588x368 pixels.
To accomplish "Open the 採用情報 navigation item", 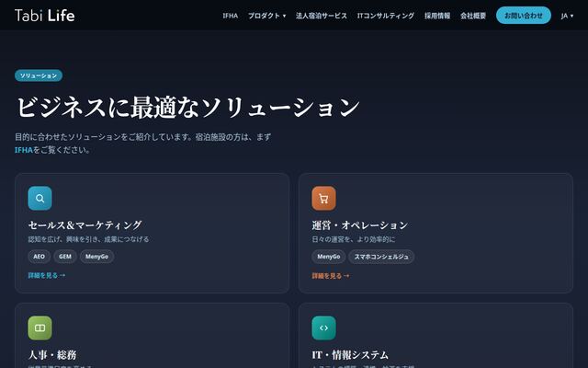I will point(437,16).
